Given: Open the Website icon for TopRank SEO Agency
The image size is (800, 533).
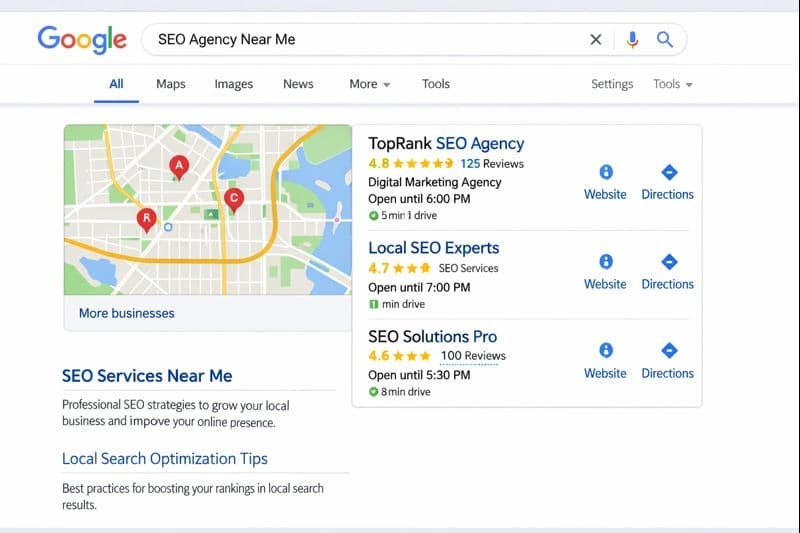Looking at the screenshot, I should point(606,172).
